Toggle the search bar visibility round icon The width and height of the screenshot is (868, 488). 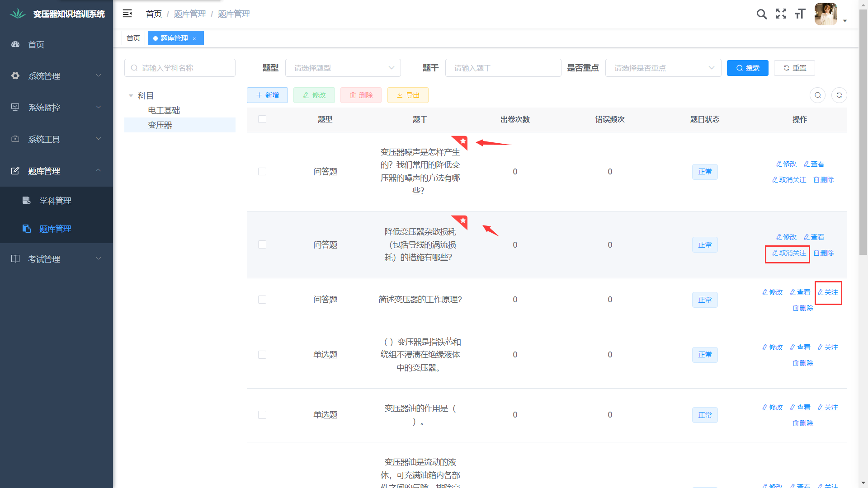coord(817,95)
